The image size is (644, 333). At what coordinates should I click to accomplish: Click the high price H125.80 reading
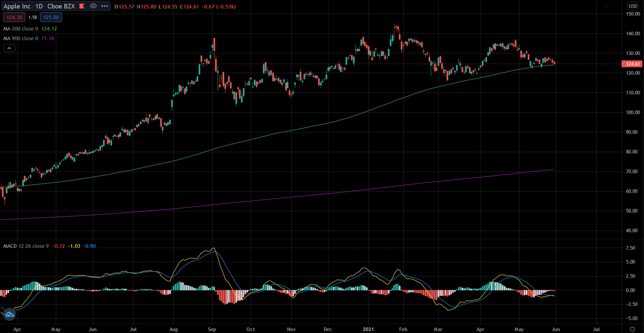pos(147,7)
